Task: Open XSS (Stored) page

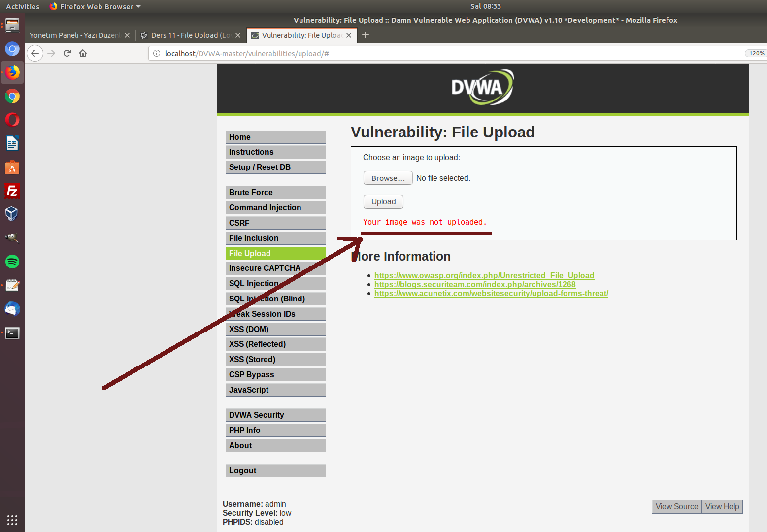Action: pyautogui.click(x=276, y=359)
